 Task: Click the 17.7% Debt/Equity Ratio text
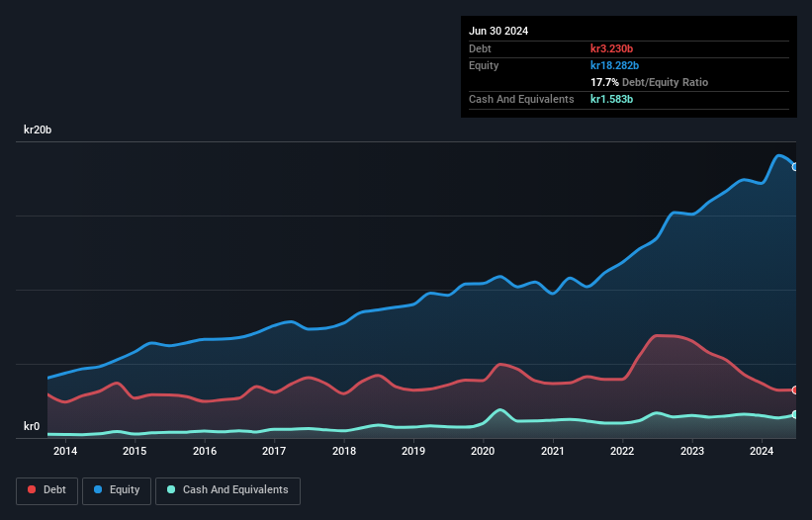[x=650, y=82]
